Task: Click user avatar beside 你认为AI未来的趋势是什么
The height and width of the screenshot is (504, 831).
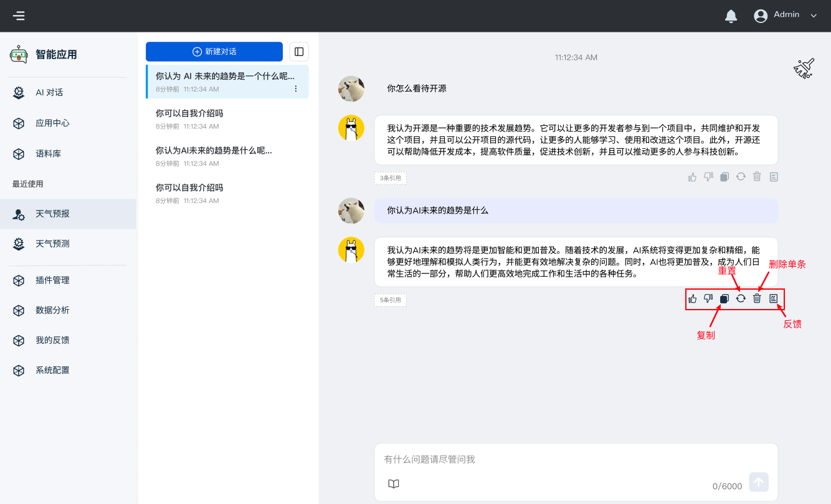Action: [351, 211]
